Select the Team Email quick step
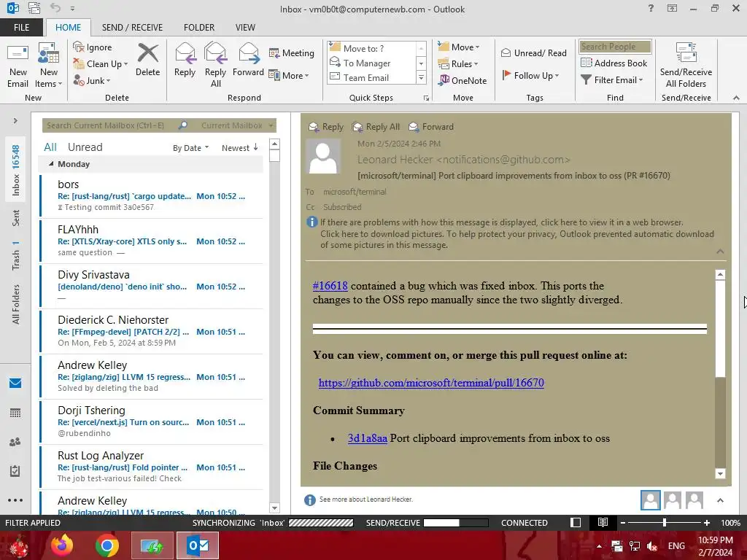 371,77
